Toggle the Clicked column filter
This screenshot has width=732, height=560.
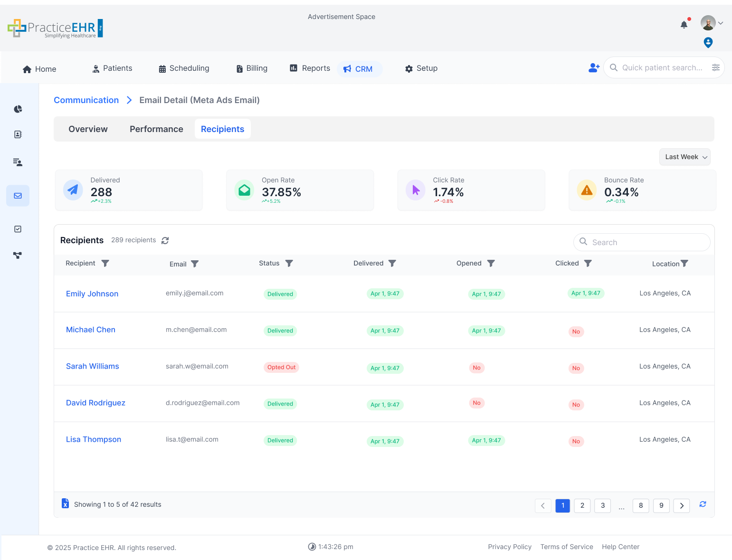point(588,263)
